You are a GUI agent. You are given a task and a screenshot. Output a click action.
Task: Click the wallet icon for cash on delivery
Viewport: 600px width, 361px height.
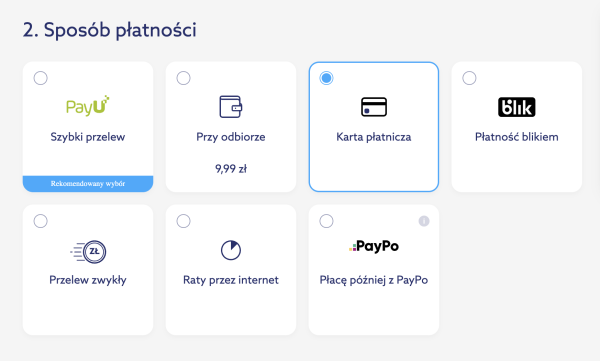point(231,106)
